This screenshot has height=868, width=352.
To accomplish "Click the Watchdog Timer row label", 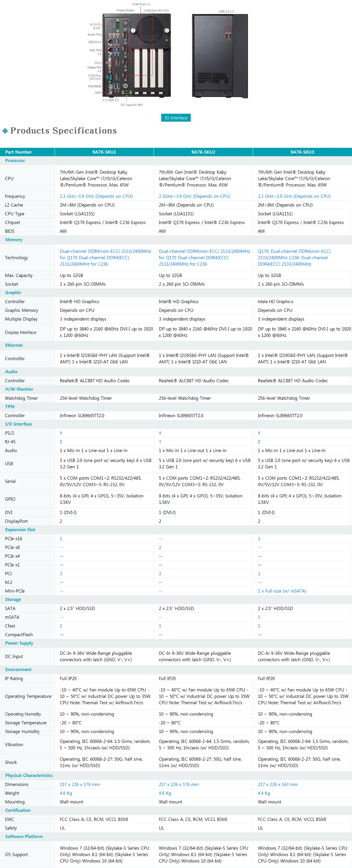I will point(21,398).
